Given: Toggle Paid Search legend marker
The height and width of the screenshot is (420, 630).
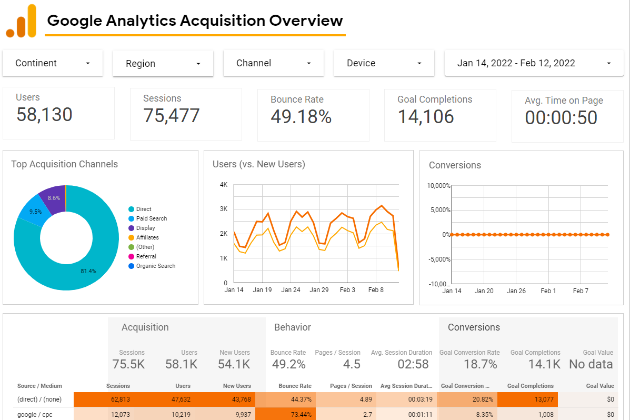Looking at the screenshot, I should [x=131, y=219].
